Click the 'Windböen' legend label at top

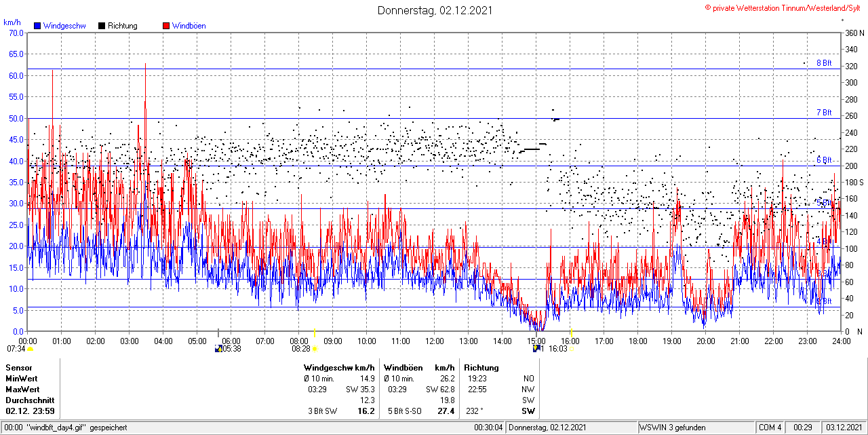pyautogui.click(x=189, y=26)
